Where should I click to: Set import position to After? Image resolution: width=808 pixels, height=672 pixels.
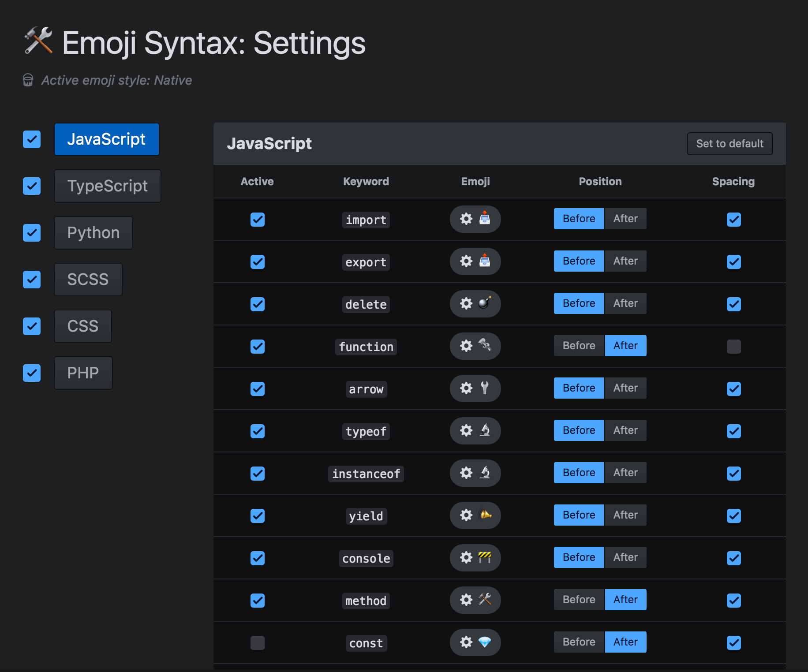[625, 219]
